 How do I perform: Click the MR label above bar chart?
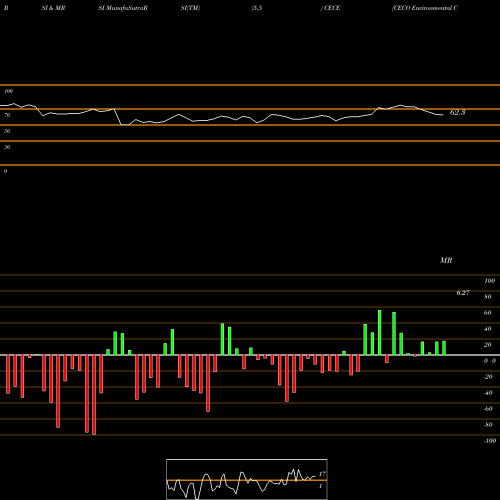[446, 260]
